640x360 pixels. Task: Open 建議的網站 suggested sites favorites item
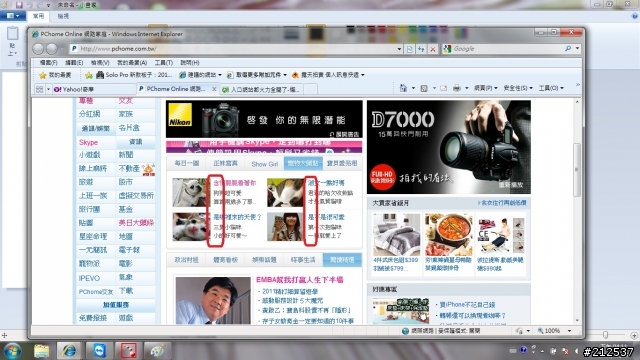(x=200, y=75)
